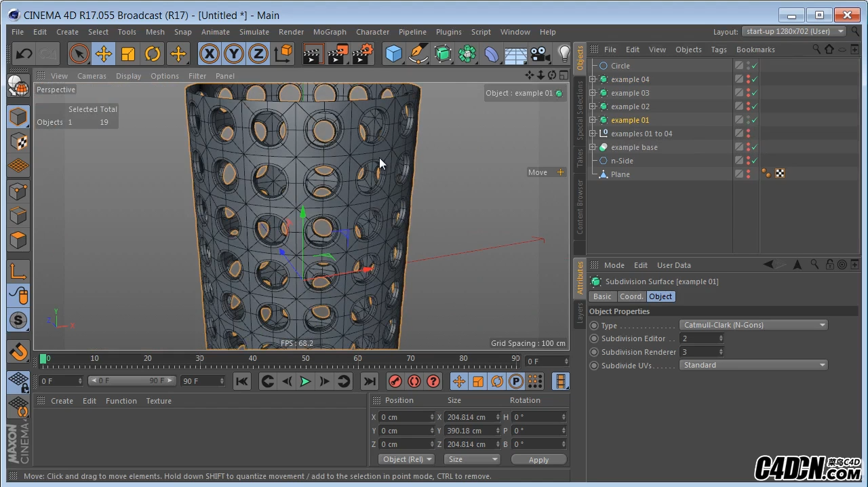The width and height of the screenshot is (868, 487).
Task: Switch to Points mode
Action: [x=18, y=191]
